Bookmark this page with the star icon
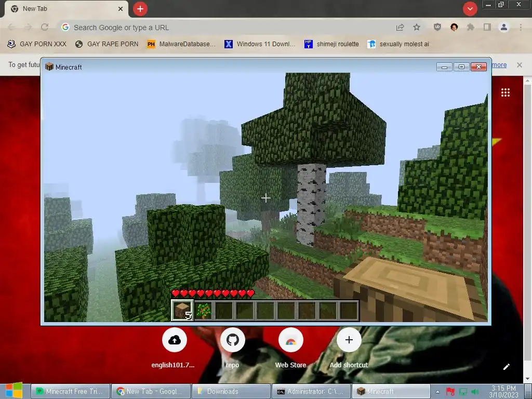This screenshot has width=532, height=399. pos(417,27)
